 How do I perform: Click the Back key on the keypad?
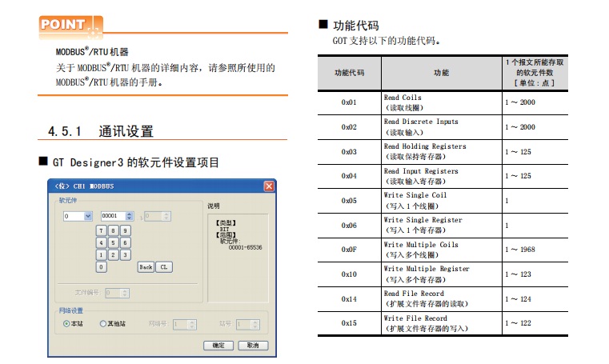(x=145, y=267)
